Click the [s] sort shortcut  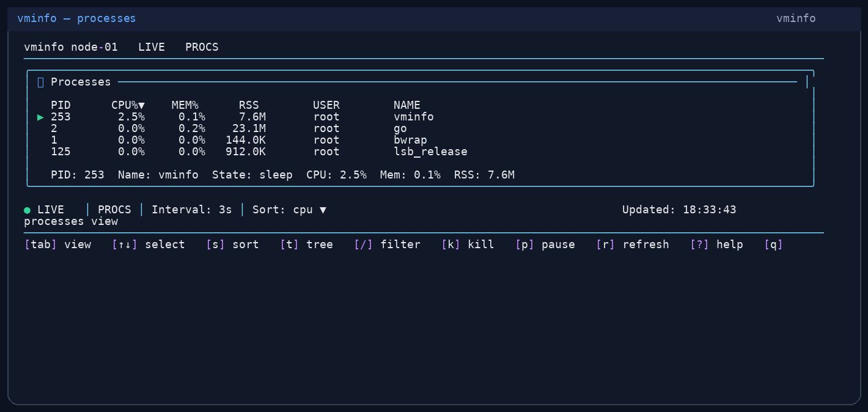pyautogui.click(x=232, y=245)
